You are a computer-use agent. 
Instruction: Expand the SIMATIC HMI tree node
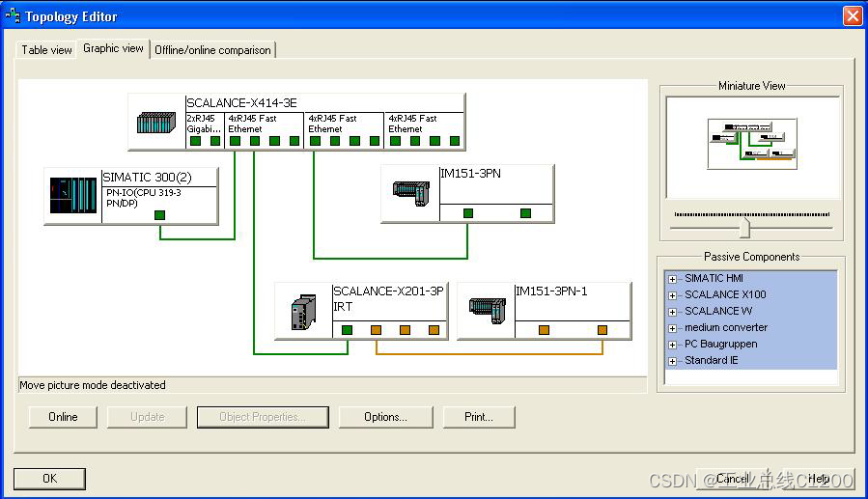coord(672,279)
